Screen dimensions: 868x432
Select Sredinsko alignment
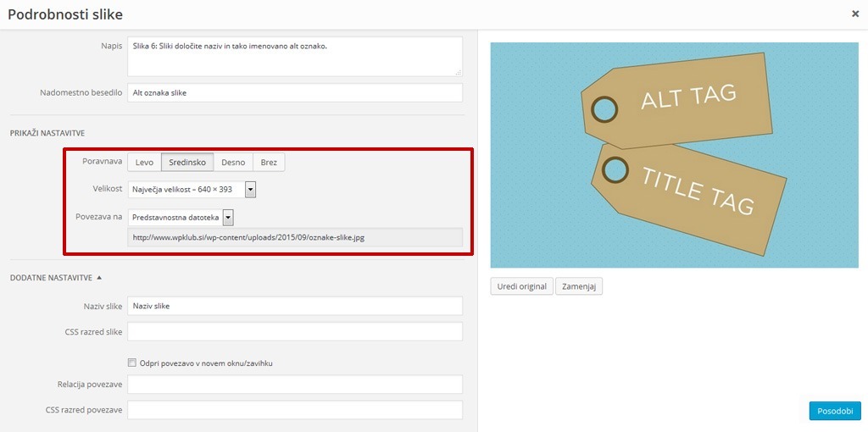[x=187, y=163]
